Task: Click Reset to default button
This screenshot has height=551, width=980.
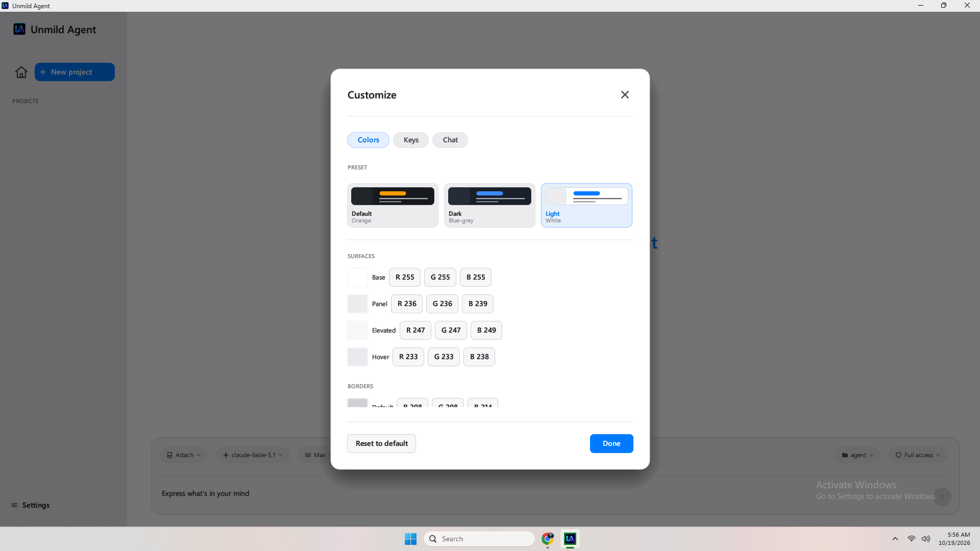Action: tap(381, 443)
